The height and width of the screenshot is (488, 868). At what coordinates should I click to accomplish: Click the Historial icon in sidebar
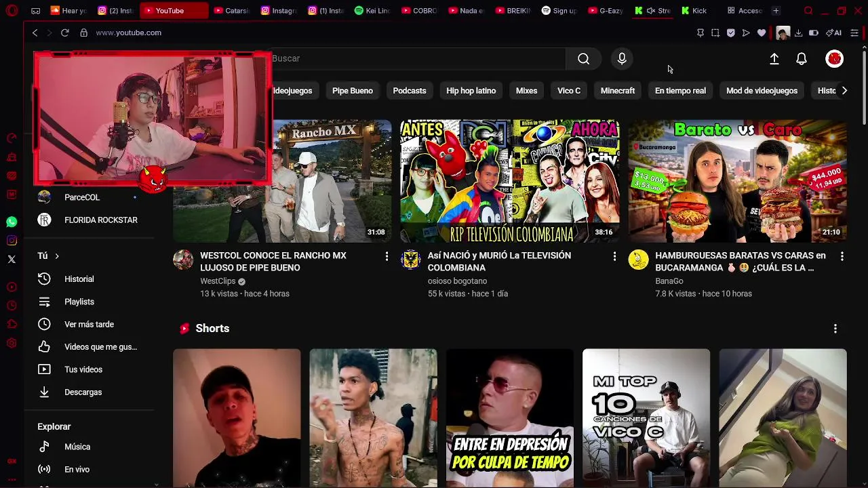pos(44,279)
